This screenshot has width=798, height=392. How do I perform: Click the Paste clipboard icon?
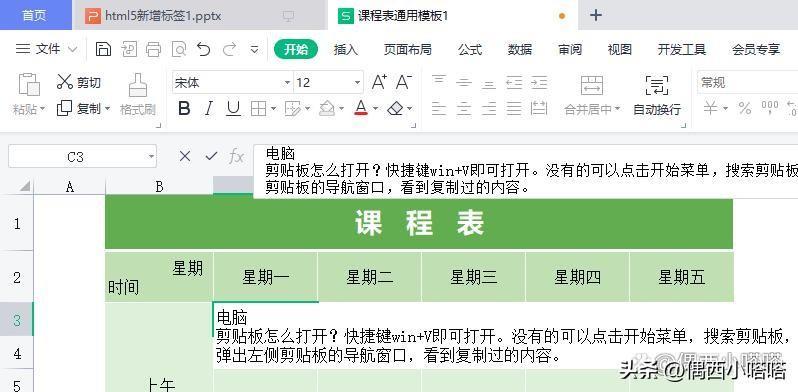[x=29, y=85]
